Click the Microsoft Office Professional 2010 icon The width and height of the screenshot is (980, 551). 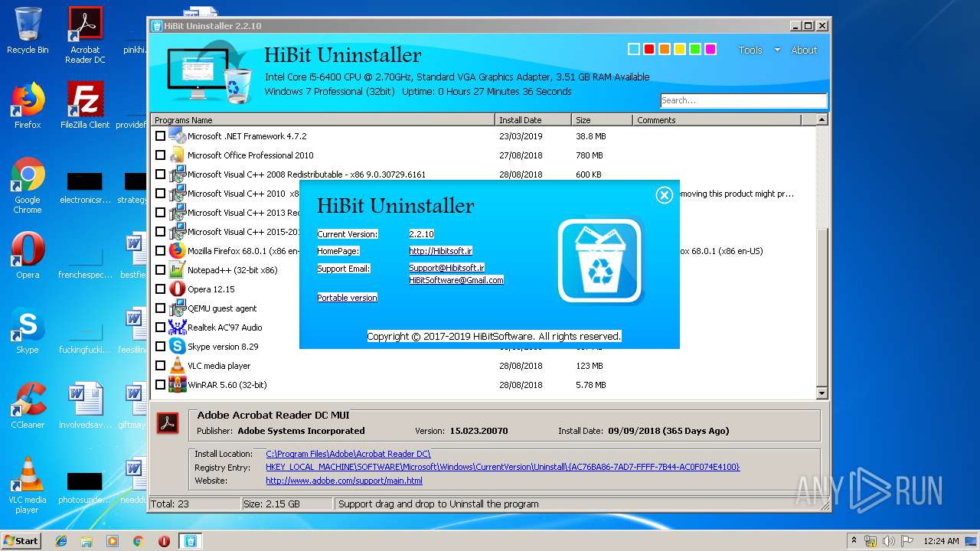coord(178,155)
